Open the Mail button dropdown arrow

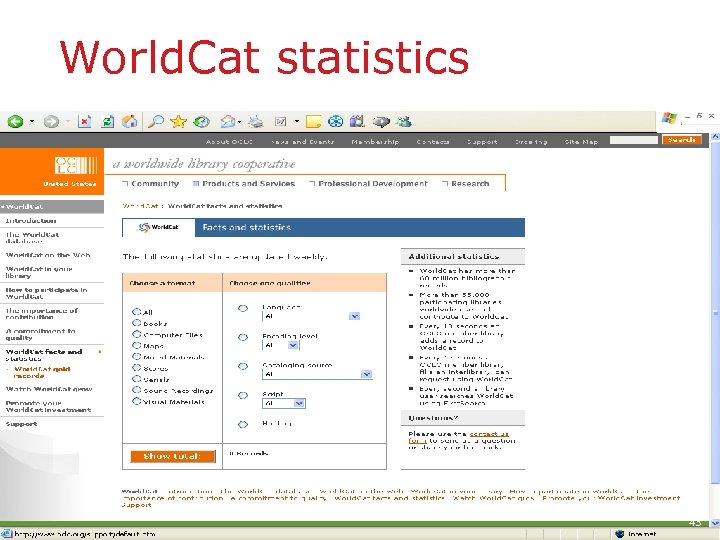click(x=240, y=122)
